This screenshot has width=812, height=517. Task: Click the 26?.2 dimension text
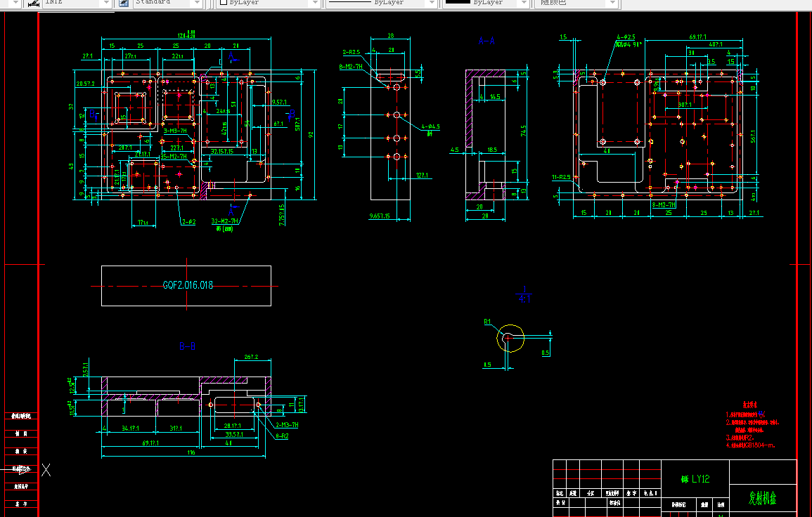tap(251, 357)
